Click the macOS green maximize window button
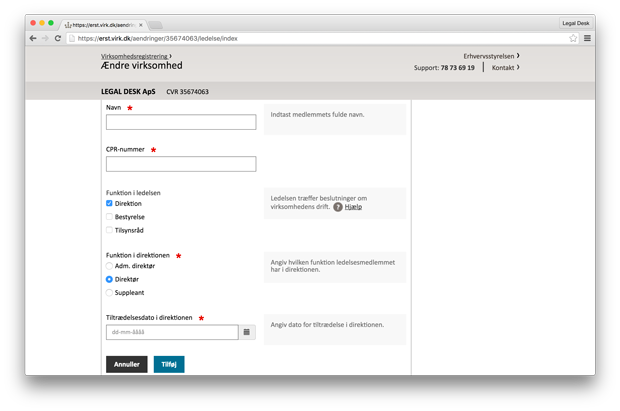Screen dimensions: 620x411 [x=51, y=23]
